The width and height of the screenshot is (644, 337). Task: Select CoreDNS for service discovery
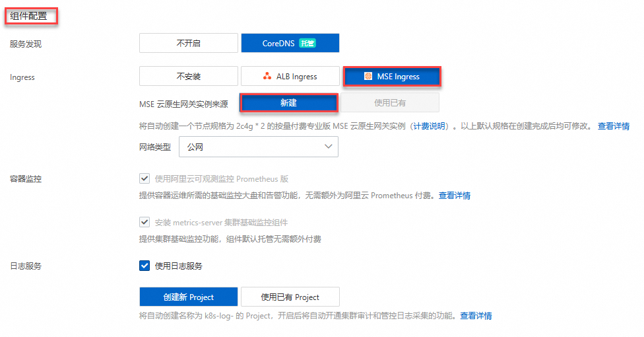pyautogui.click(x=290, y=43)
